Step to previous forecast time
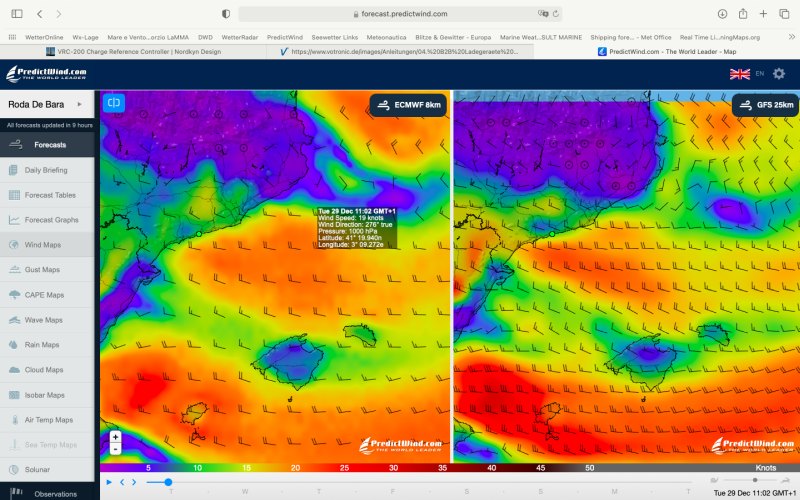The width and height of the screenshot is (800, 500). tap(121, 482)
